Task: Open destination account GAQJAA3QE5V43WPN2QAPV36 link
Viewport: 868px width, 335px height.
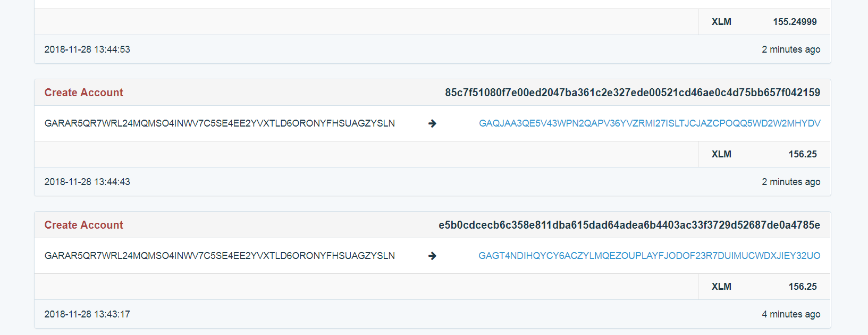Action: pyautogui.click(x=650, y=123)
